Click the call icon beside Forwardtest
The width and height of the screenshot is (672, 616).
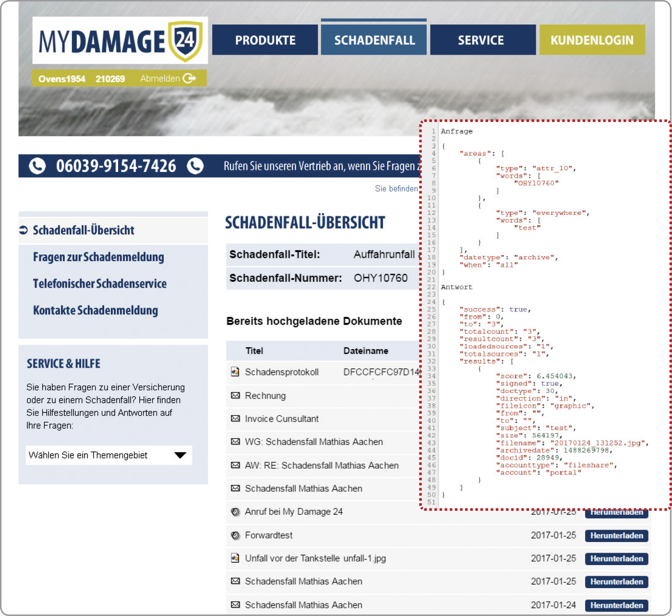(235, 535)
